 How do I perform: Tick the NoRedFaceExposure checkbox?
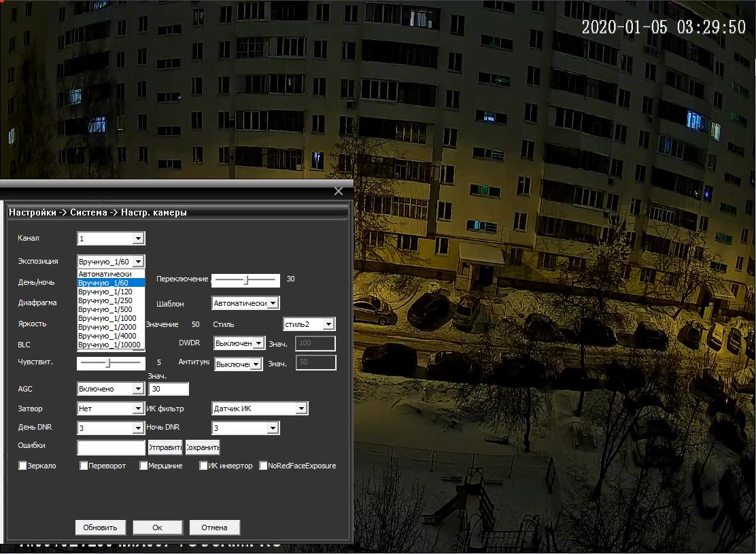click(x=264, y=466)
